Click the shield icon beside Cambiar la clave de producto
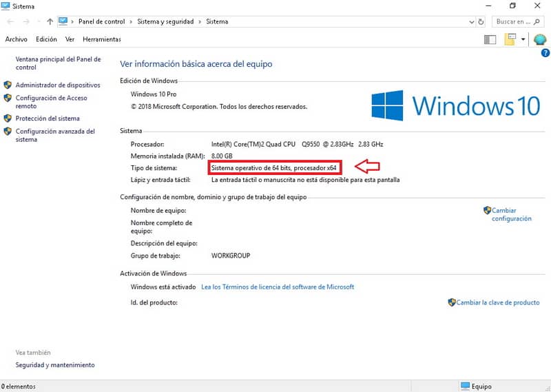 coord(452,302)
